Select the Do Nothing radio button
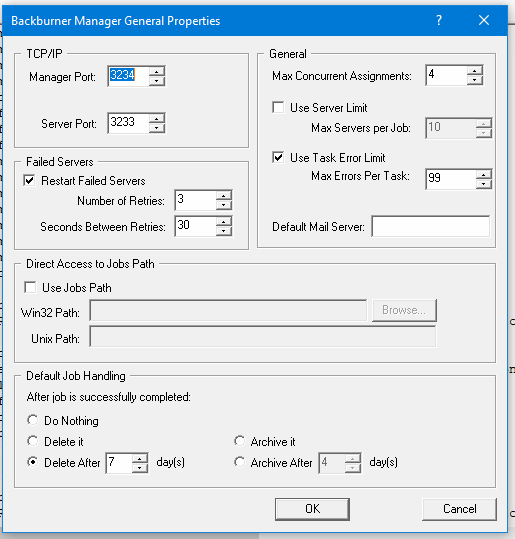Screen dimensions: 515x539 click(33, 420)
